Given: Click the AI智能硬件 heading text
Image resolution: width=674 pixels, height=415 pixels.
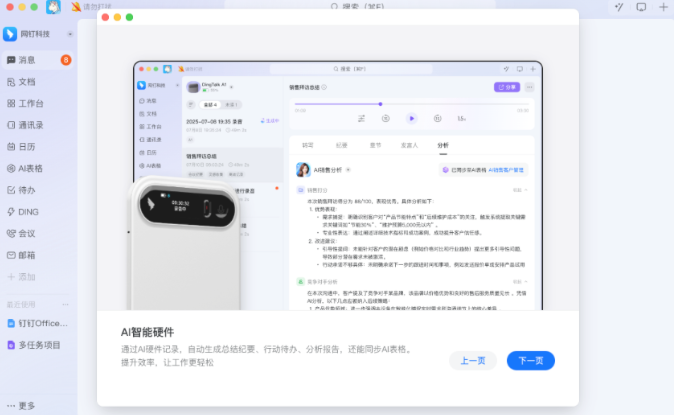Looking at the screenshot, I should coord(147,332).
